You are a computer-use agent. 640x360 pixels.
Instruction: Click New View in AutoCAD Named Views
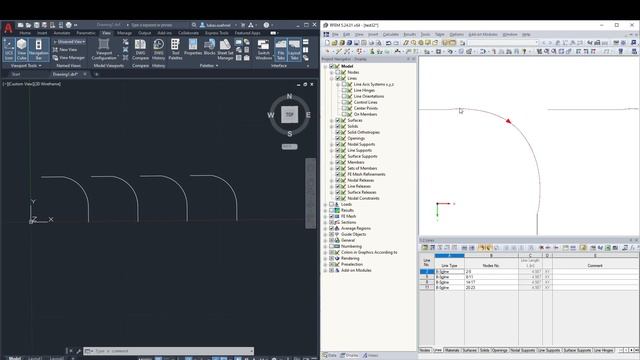click(x=65, y=49)
